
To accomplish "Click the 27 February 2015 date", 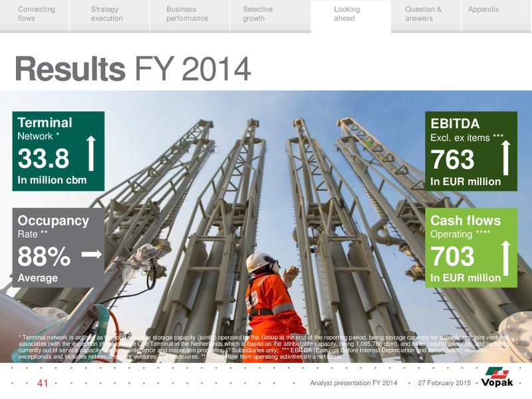I will point(444,383).
